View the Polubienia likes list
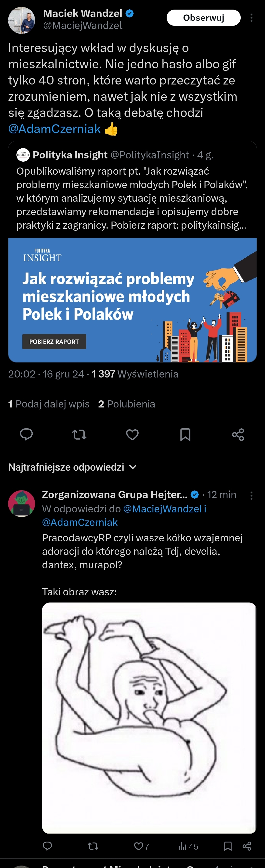Viewport: 265px width, 868px height. click(x=127, y=404)
